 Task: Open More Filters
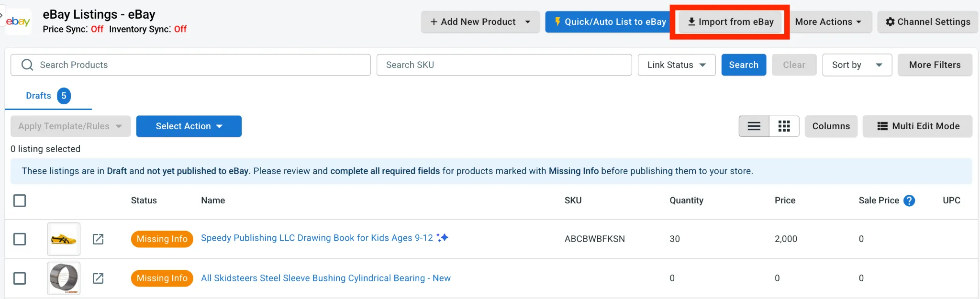tap(935, 65)
